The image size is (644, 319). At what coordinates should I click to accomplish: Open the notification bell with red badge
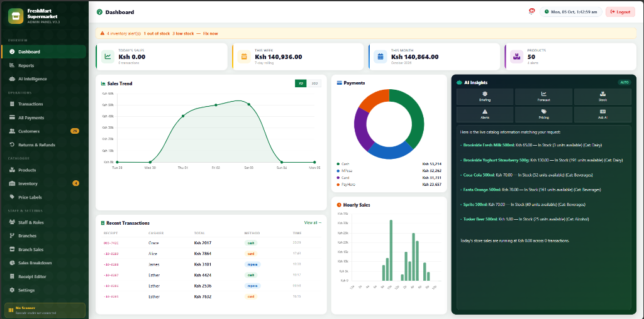[x=531, y=11]
